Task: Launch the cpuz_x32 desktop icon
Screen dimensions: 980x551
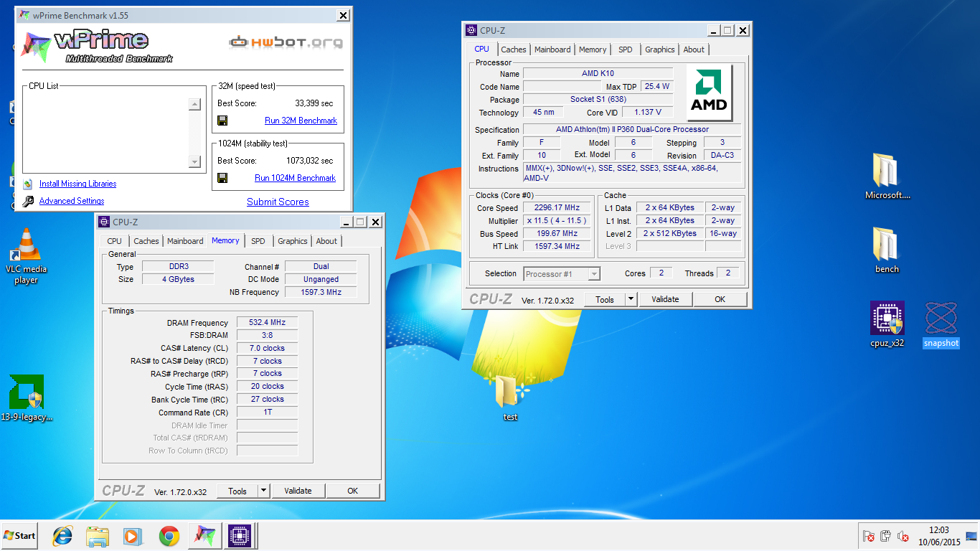Action: [x=887, y=324]
